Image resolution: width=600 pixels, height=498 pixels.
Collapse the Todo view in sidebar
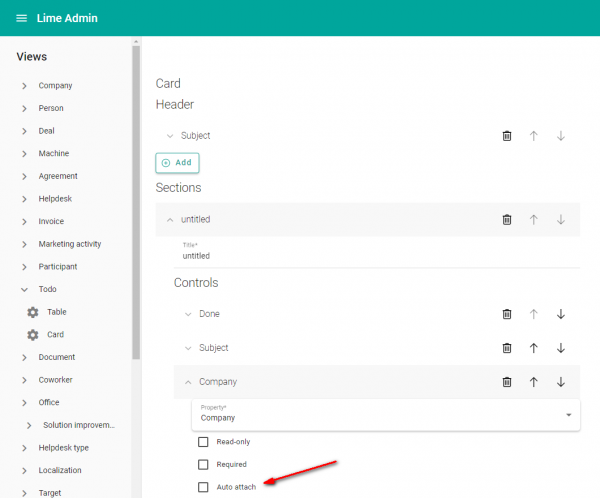point(24,289)
